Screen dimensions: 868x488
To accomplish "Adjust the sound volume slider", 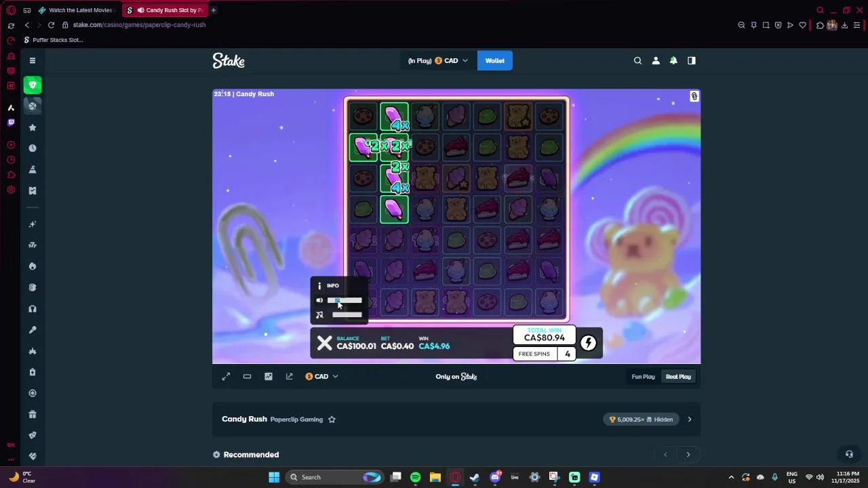I will [x=344, y=300].
